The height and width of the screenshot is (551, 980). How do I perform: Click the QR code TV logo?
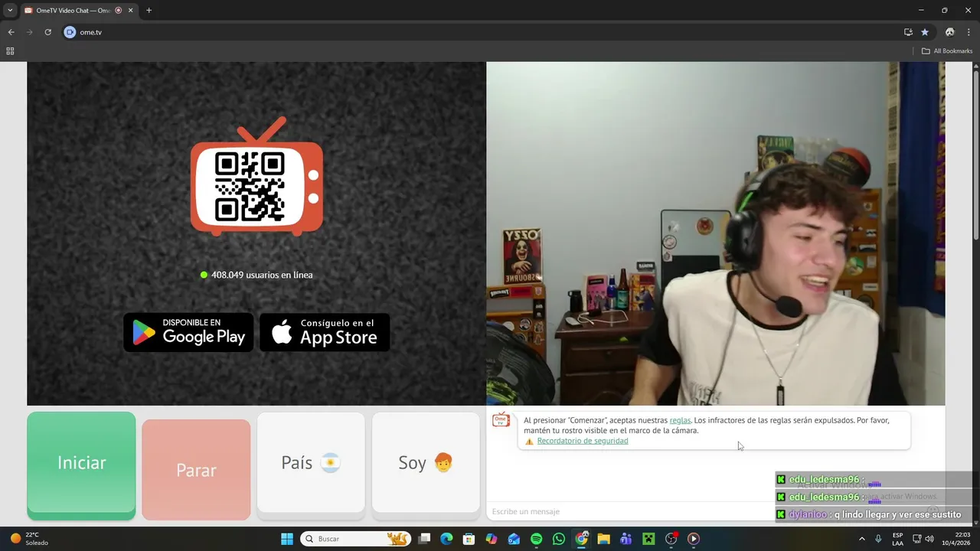click(x=256, y=177)
